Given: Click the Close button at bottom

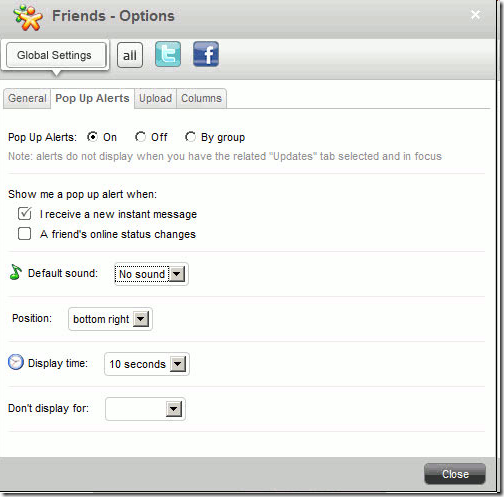Looking at the screenshot, I should coord(455,474).
